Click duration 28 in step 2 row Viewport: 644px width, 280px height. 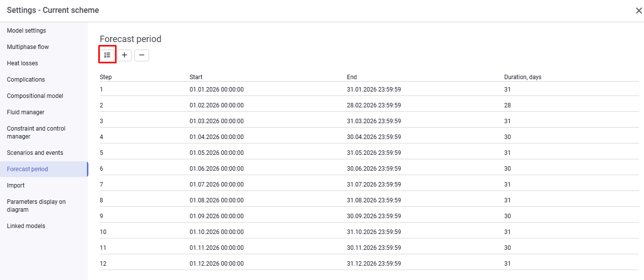click(508, 105)
